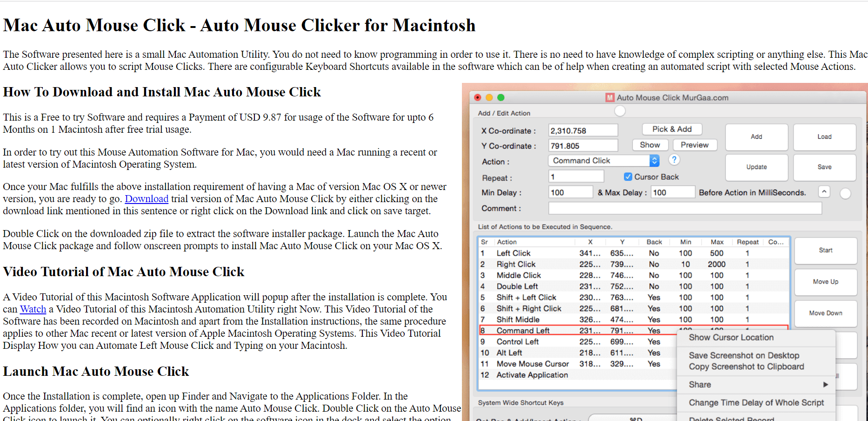Screen dimensions: 868x421
Task: Click the green zoom traffic light
Action: (501, 97)
